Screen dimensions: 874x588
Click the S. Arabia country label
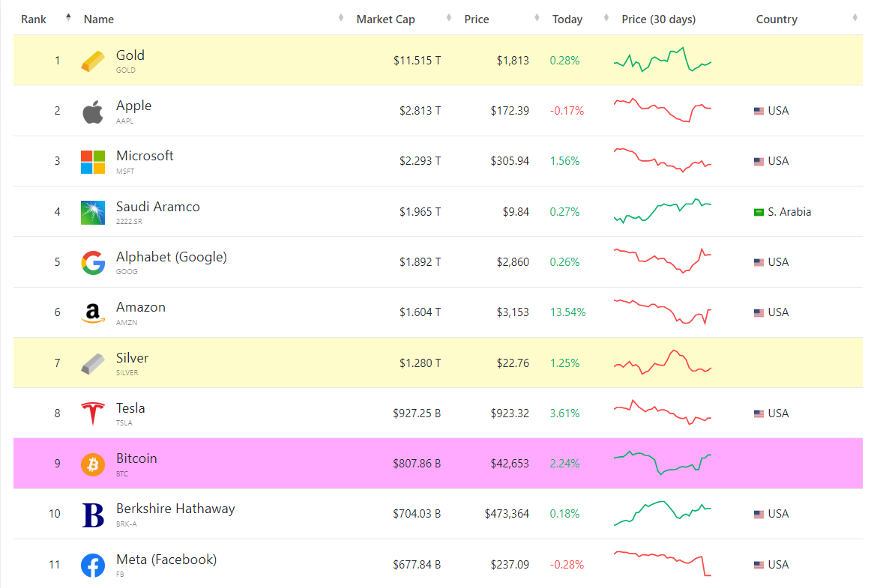click(789, 212)
